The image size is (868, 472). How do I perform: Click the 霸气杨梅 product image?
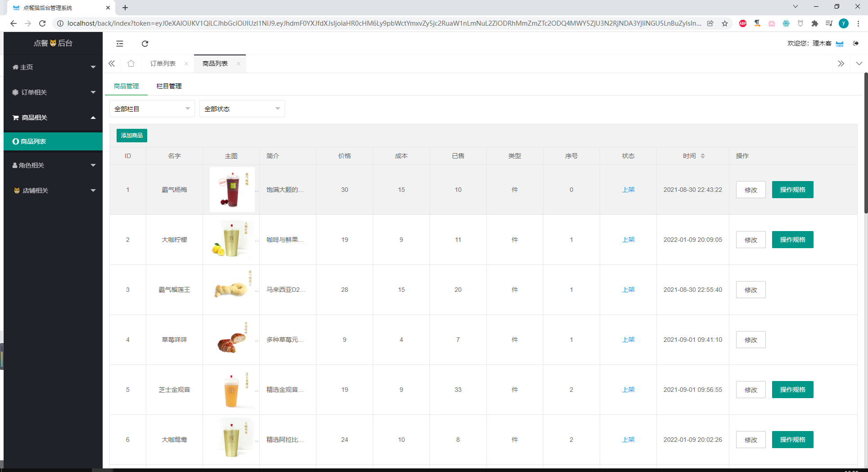[232, 190]
